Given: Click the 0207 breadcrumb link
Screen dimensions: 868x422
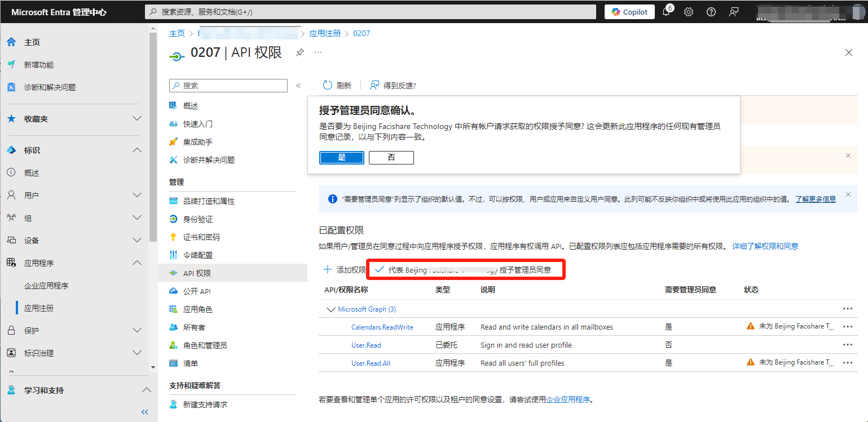Looking at the screenshot, I should click(362, 33).
